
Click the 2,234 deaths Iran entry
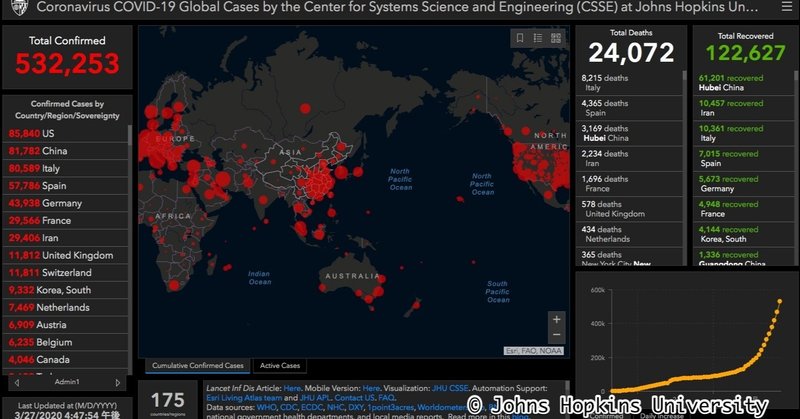(629, 159)
